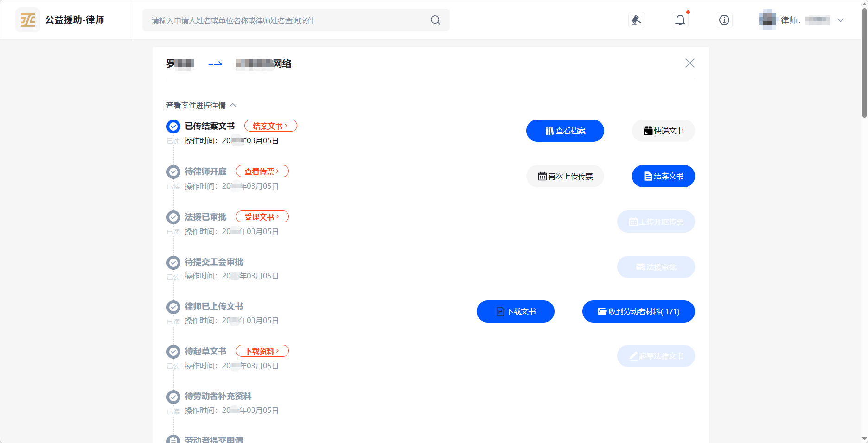Click the 律师已上传文书 step check circle

tap(173, 307)
